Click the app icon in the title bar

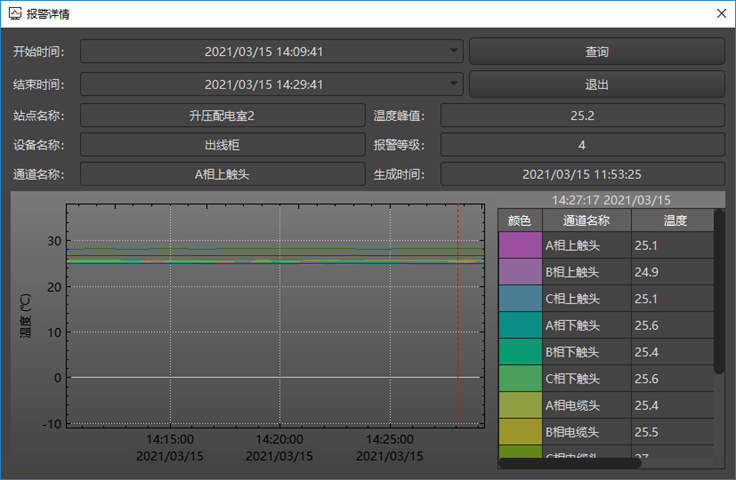13,14
